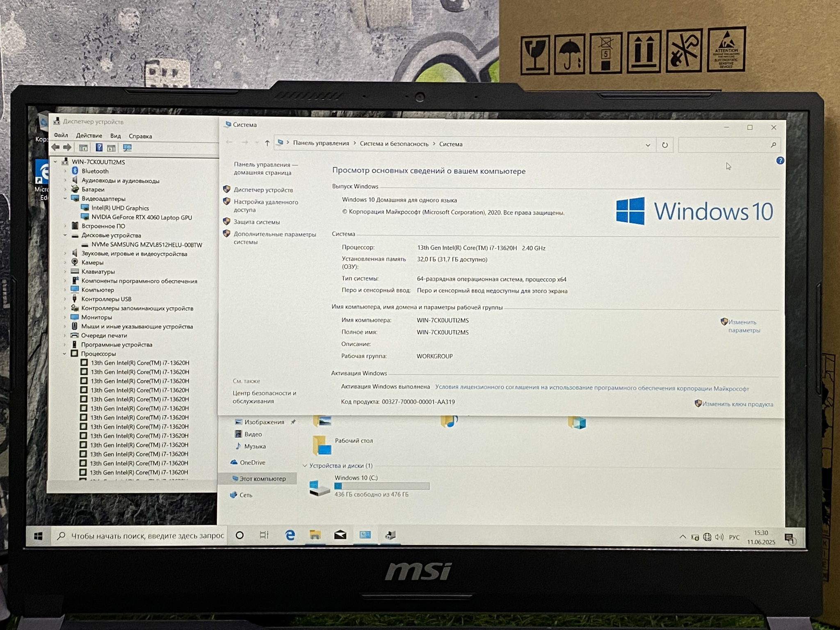Click the blue Help icon in Device Manager toolbar
Screen dimensions: 840x630
pyautogui.click(x=99, y=148)
